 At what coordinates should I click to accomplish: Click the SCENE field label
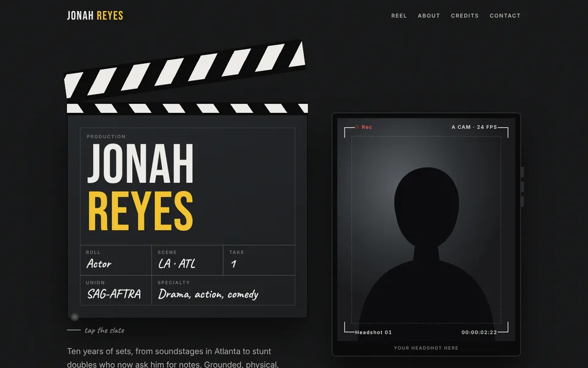[167, 252]
